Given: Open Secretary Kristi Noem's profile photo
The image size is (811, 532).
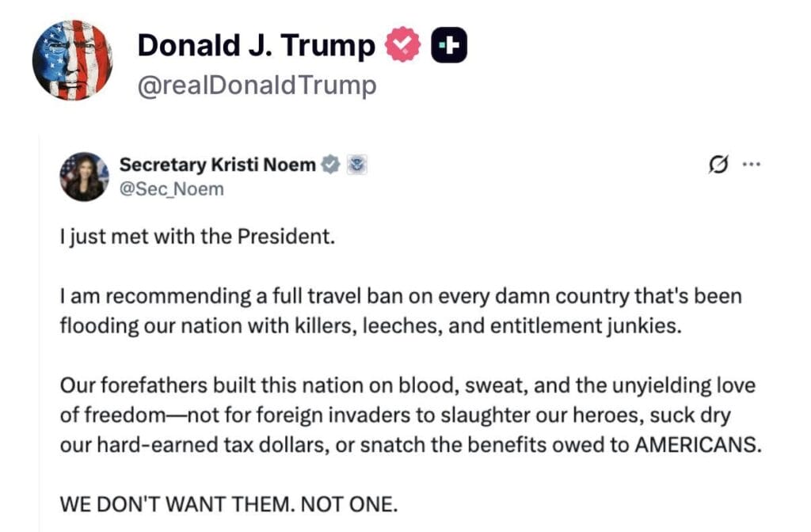Looking at the screenshot, I should pyautogui.click(x=84, y=177).
